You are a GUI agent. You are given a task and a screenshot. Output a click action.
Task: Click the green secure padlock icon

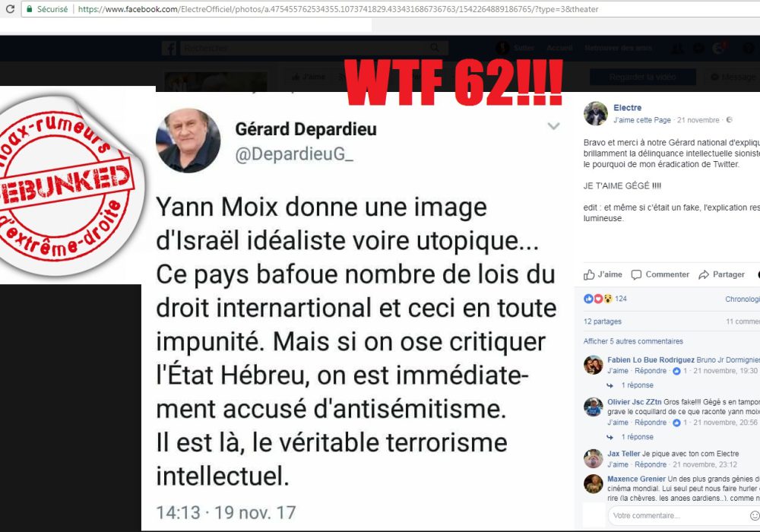click(x=30, y=8)
